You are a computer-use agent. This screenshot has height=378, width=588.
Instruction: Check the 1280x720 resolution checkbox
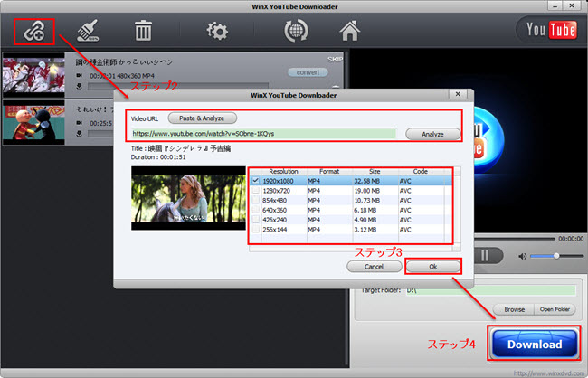(256, 191)
